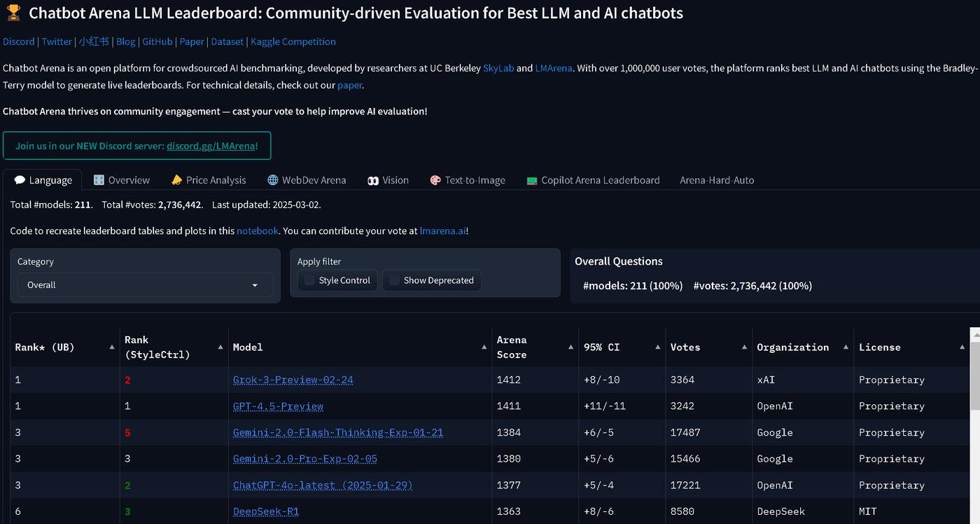Sort by Arena Score column arrow
The width and height of the screenshot is (980, 524).
(x=571, y=347)
